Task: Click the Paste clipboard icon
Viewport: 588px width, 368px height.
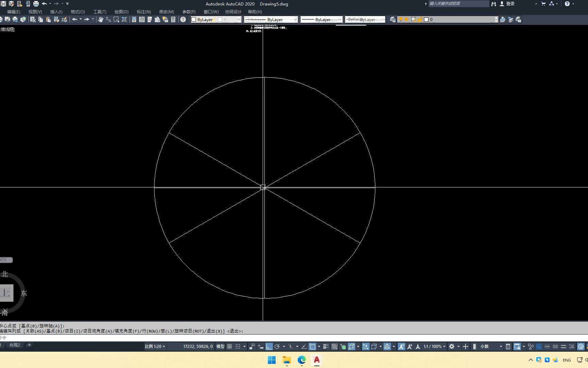Action: (x=49, y=19)
